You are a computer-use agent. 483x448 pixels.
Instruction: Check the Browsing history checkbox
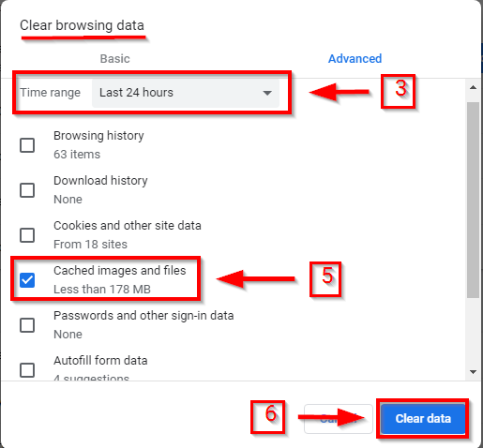27,145
